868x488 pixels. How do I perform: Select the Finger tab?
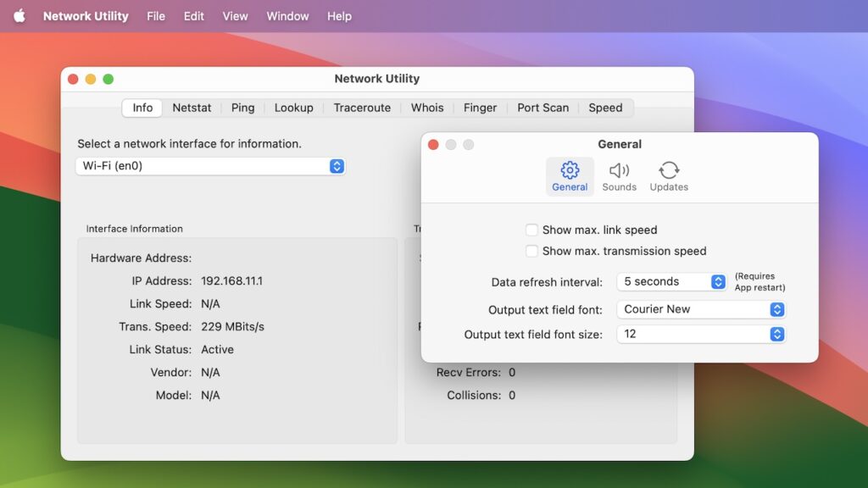click(x=480, y=108)
